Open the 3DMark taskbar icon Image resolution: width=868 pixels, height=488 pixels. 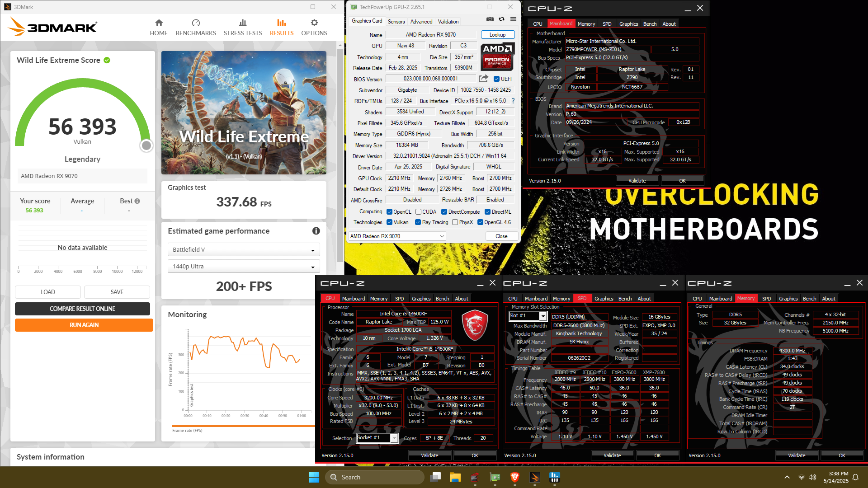coord(534,477)
